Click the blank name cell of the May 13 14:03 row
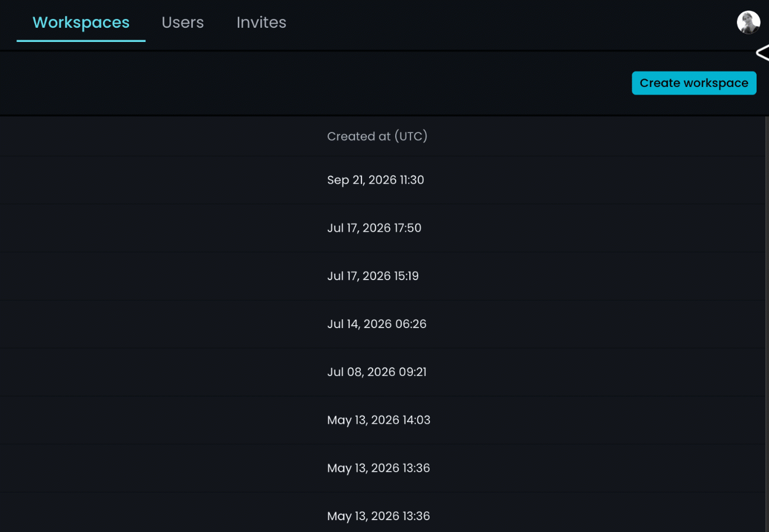 click(160, 420)
